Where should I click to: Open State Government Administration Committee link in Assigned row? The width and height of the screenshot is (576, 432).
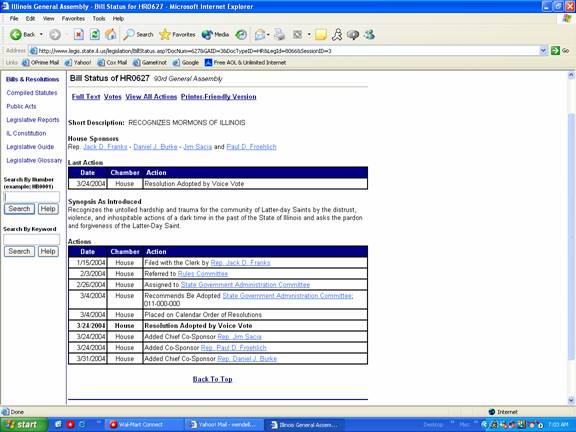[245, 285]
